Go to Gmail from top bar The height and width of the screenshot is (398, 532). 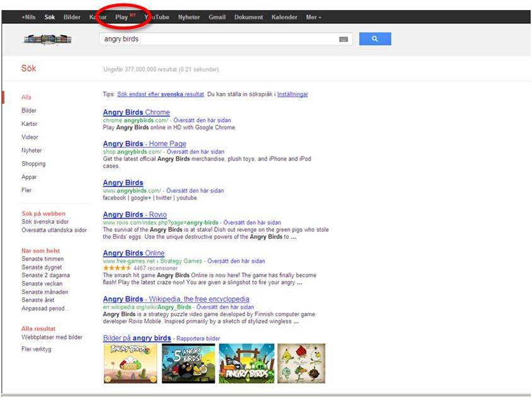[x=217, y=17]
